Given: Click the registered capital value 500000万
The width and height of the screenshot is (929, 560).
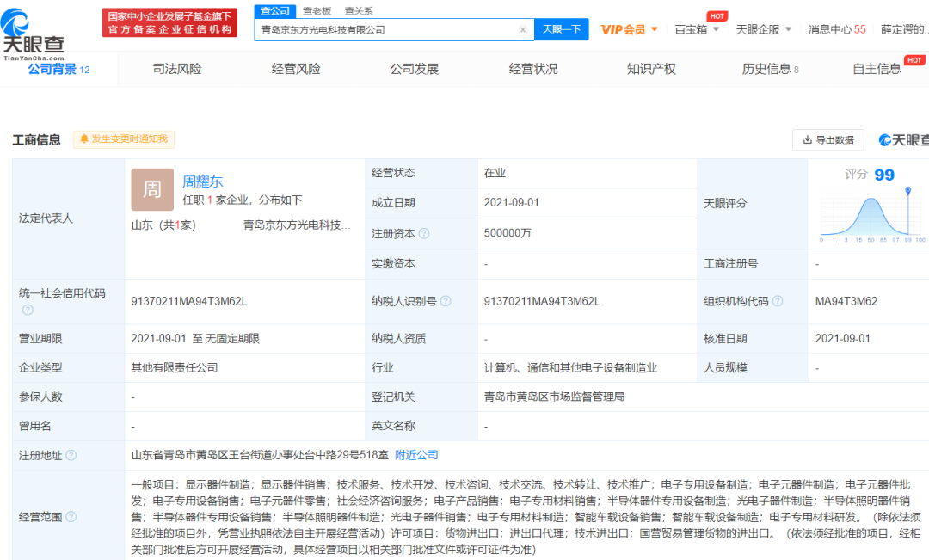Looking at the screenshot, I should click(x=508, y=233).
